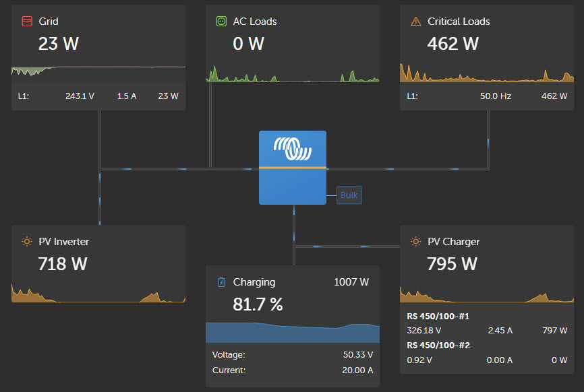Select RS 450/100-#2 charger entry
This screenshot has height=392, width=584.
[x=487, y=352]
